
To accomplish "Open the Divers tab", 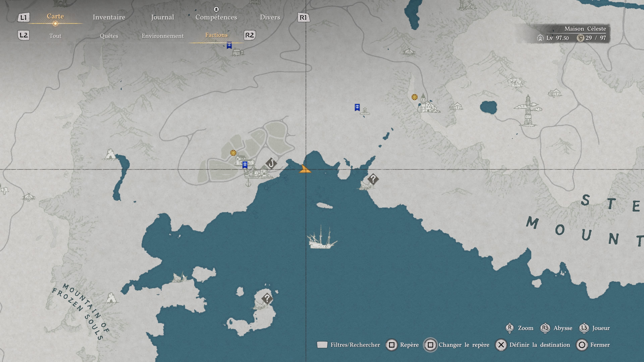I will pos(270,17).
